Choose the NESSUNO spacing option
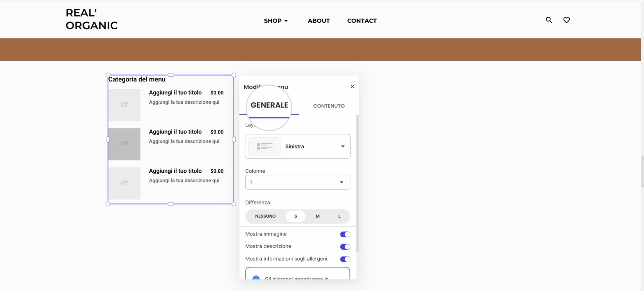The image size is (644, 291). [265, 216]
